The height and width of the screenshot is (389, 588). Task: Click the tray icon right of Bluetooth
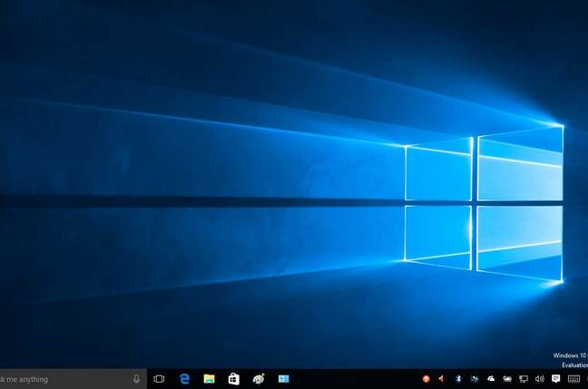tap(475, 379)
